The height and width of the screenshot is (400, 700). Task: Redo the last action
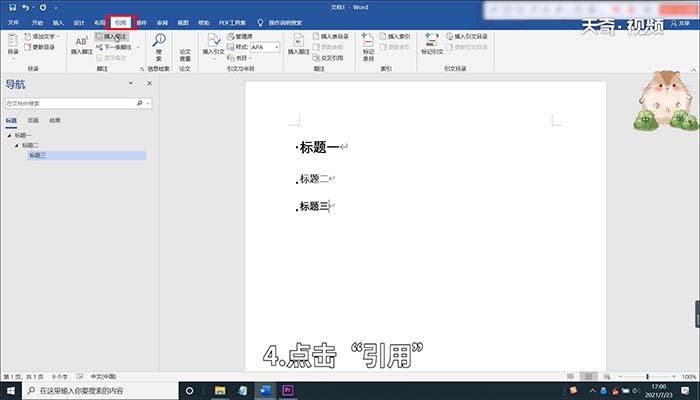tap(43, 7)
